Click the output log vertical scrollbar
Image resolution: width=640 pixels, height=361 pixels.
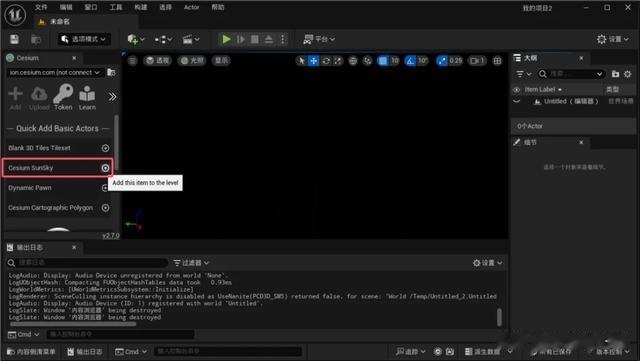coord(499,317)
